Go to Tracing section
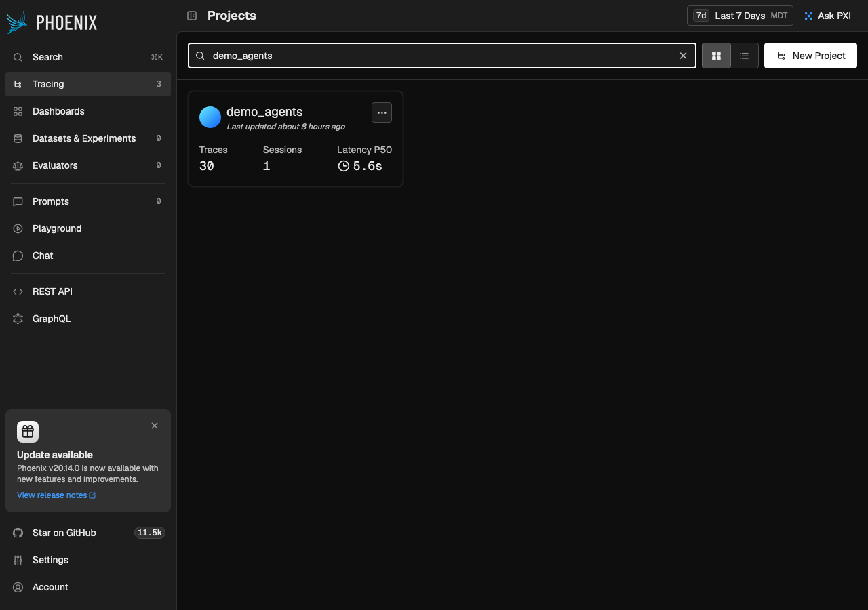The image size is (868, 610). [88, 84]
